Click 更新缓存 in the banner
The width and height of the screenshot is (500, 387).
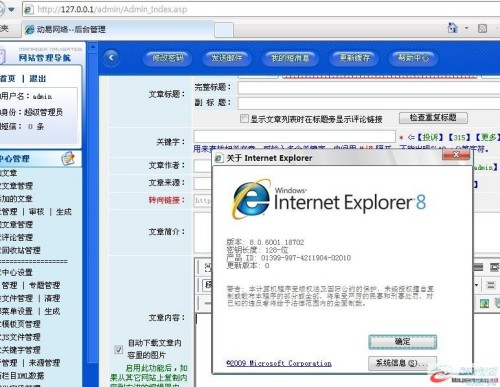pyautogui.click(x=354, y=58)
